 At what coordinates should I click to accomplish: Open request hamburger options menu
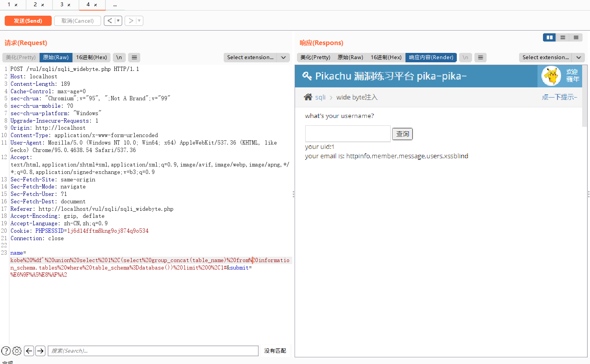134,57
